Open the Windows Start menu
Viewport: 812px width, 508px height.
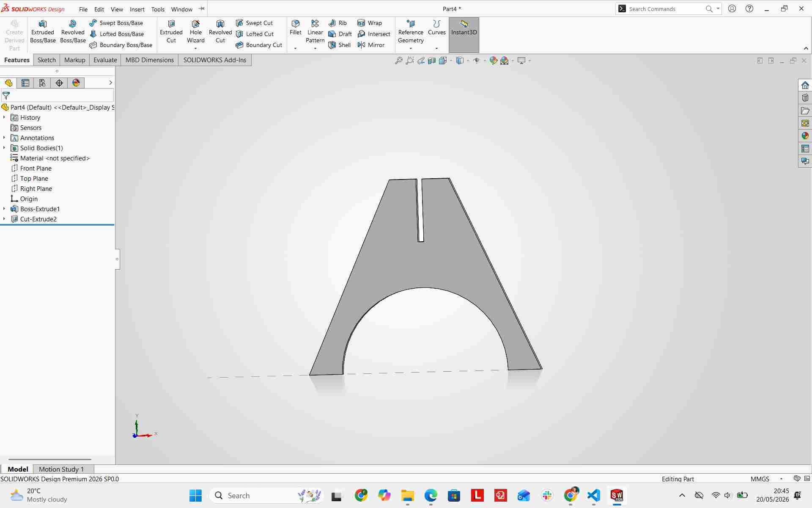pyautogui.click(x=195, y=495)
